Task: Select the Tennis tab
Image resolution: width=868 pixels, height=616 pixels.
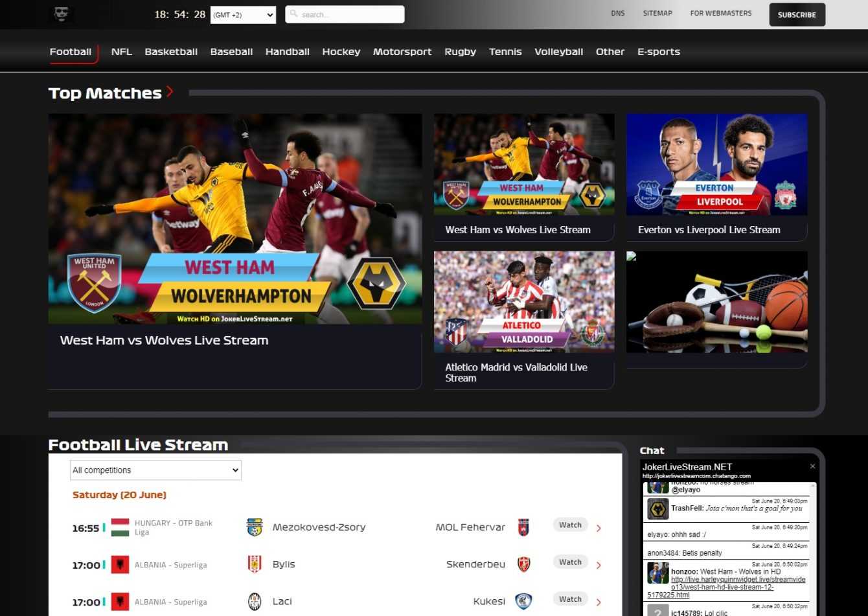Action: point(505,52)
